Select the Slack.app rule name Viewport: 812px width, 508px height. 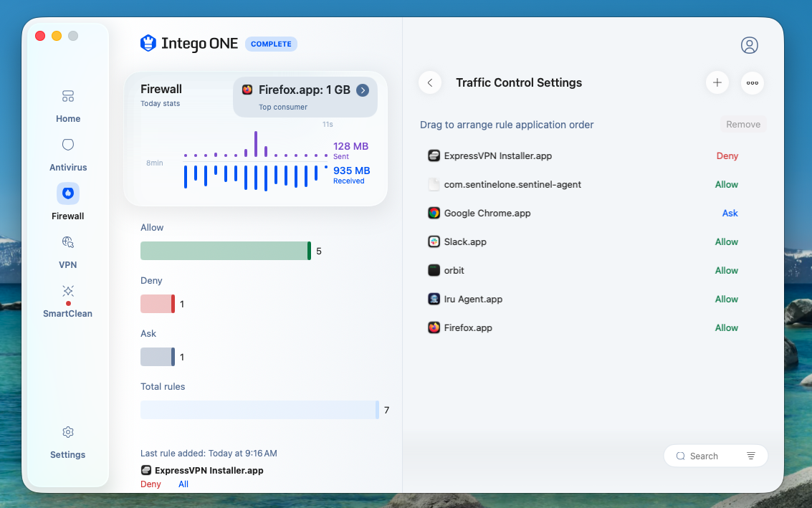coord(465,242)
